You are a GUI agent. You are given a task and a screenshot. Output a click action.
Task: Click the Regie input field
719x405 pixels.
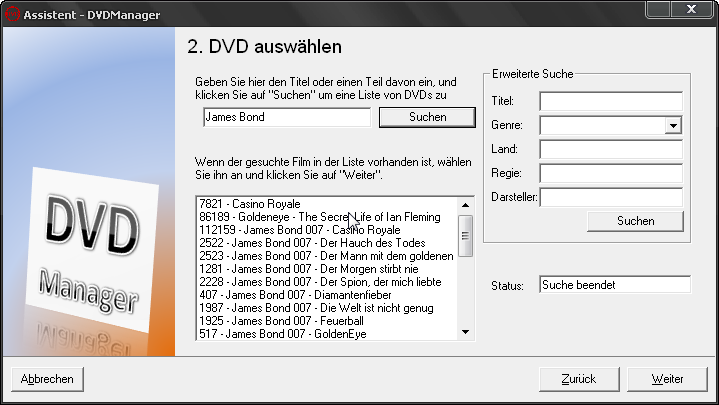(x=611, y=173)
